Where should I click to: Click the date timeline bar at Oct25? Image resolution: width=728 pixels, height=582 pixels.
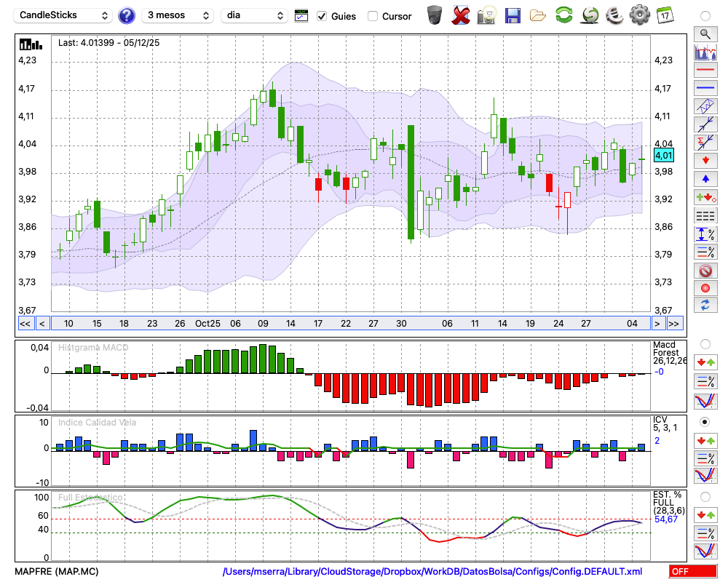207,324
